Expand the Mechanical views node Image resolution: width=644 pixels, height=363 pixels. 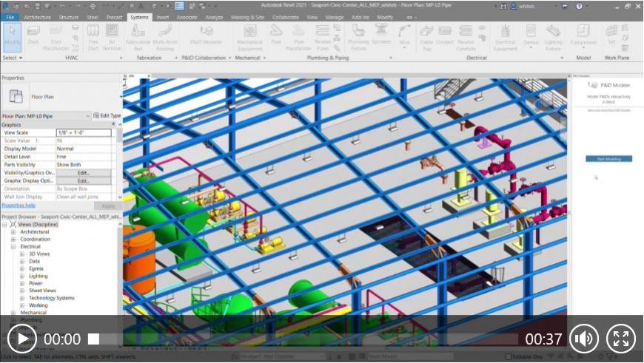tap(13, 313)
